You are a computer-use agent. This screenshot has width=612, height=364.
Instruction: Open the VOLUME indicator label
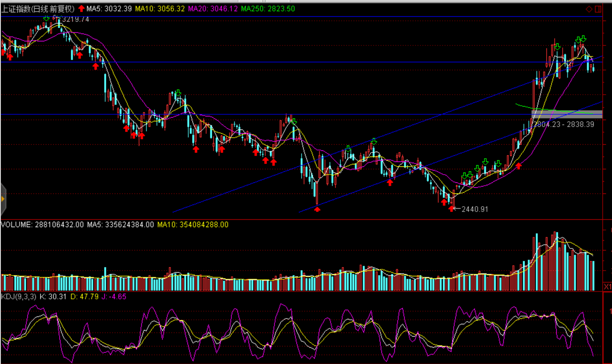point(42,225)
